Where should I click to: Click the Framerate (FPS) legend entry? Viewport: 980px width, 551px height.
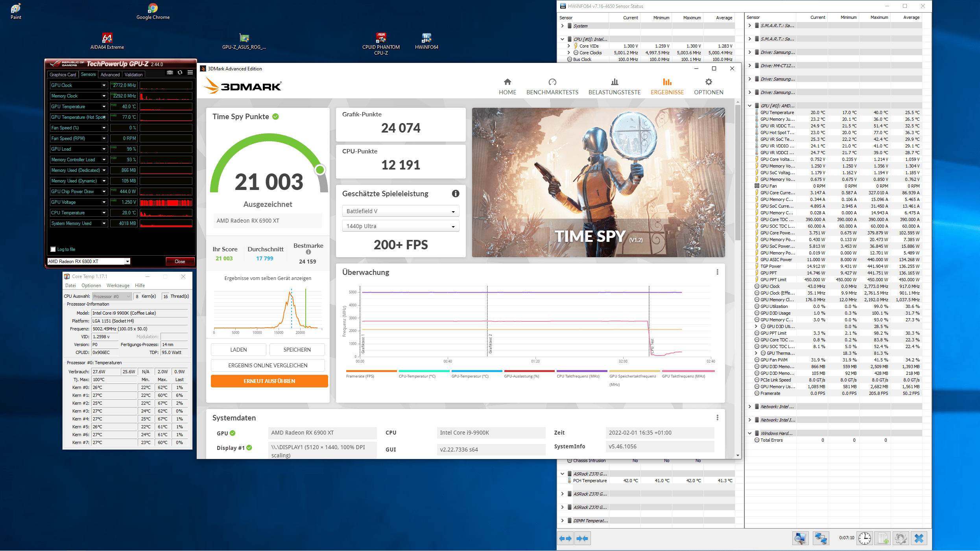(371, 374)
